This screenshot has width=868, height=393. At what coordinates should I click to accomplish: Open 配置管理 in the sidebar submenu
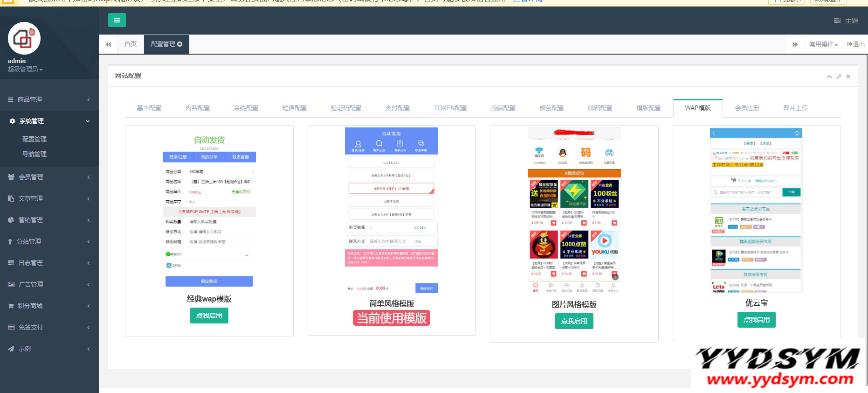[34, 139]
